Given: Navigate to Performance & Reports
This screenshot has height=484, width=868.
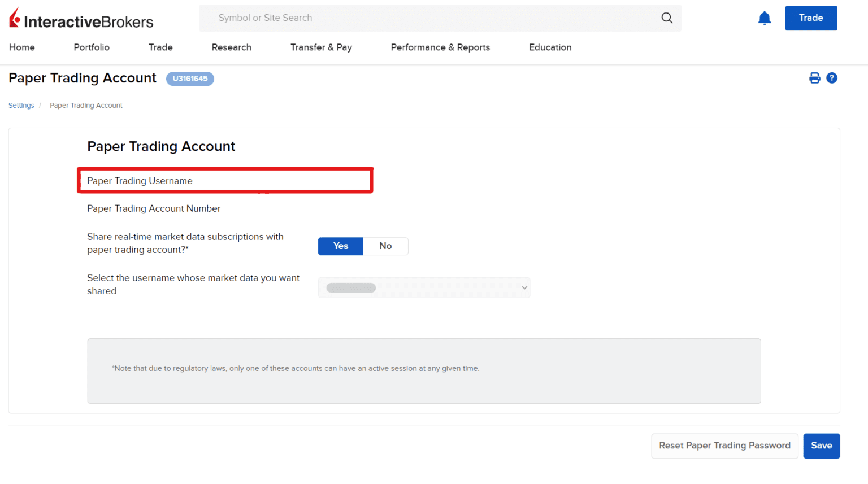Looking at the screenshot, I should coord(440,47).
